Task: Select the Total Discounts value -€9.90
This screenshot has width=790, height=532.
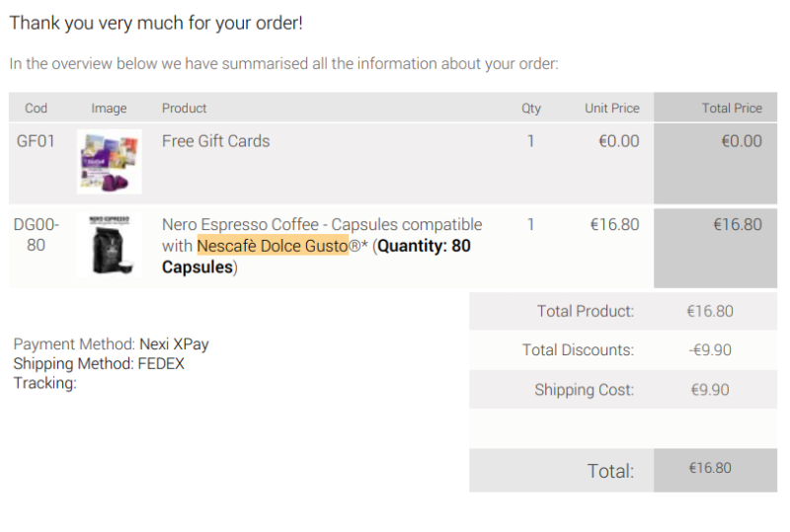Action: (x=710, y=349)
